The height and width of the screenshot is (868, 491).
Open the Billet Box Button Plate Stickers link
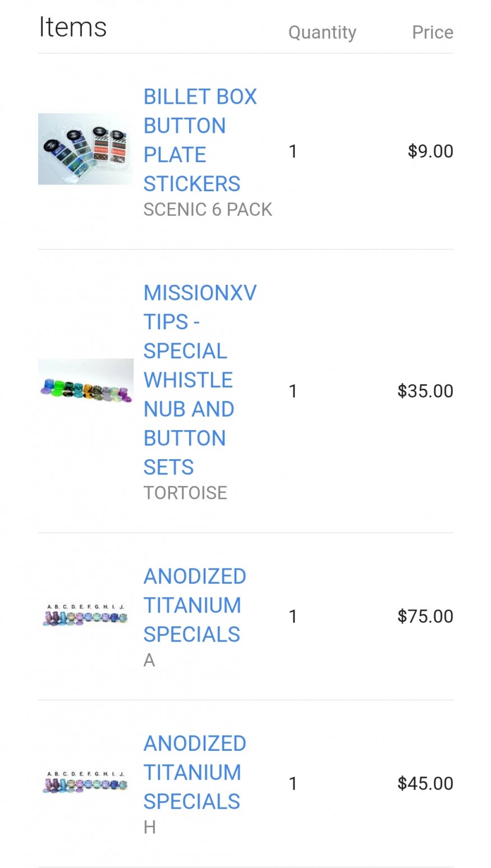point(199,140)
